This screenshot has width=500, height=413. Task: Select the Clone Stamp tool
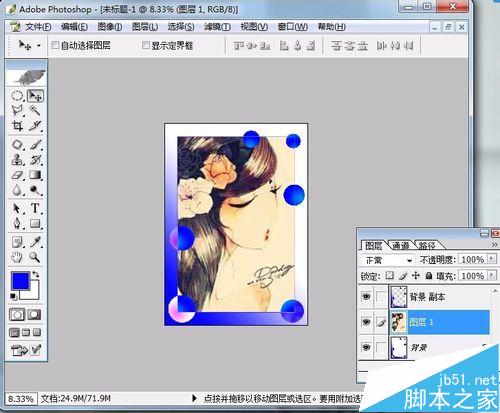(17, 160)
